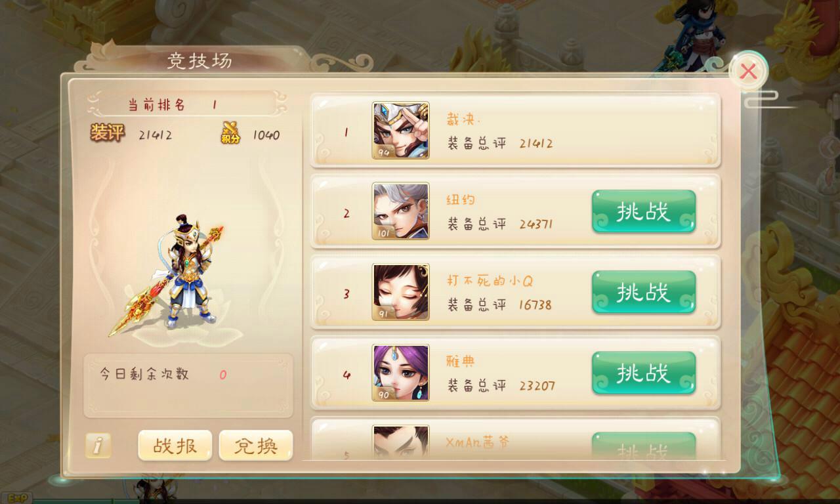This screenshot has height=504, width=840.
Task: View avatar of 打不死的小Q
Action: (x=401, y=292)
